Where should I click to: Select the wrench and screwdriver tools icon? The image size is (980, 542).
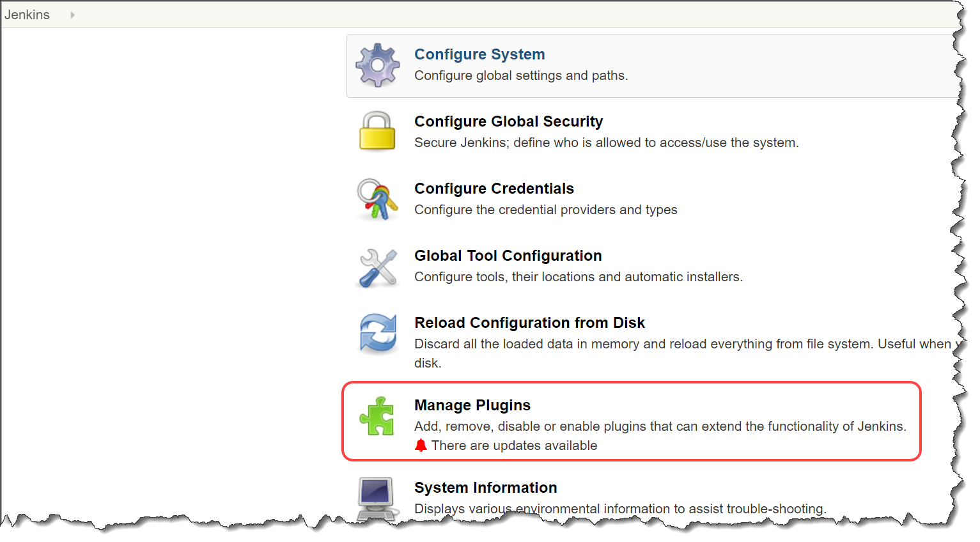pos(377,267)
